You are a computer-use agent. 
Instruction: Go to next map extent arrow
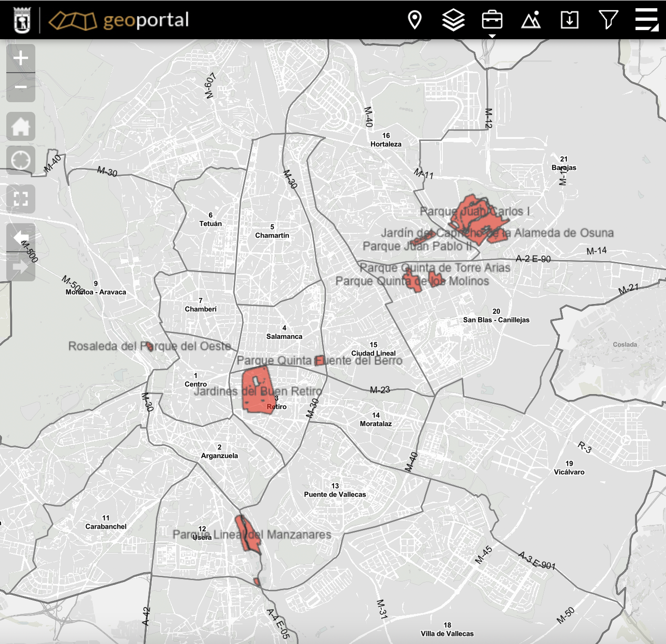21,267
